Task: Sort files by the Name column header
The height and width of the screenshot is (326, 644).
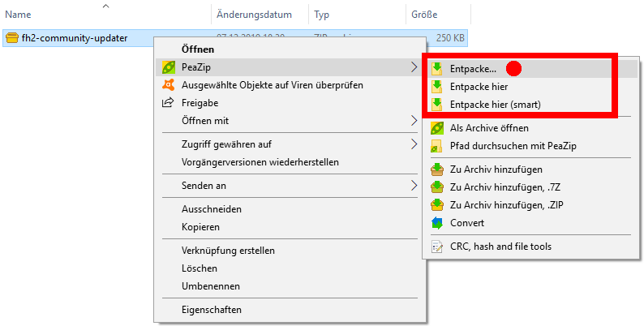Action: (x=18, y=14)
